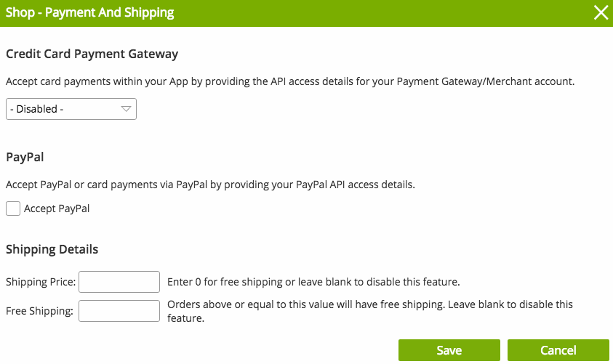Click the 'Orders above or equal' hint text

(369, 304)
